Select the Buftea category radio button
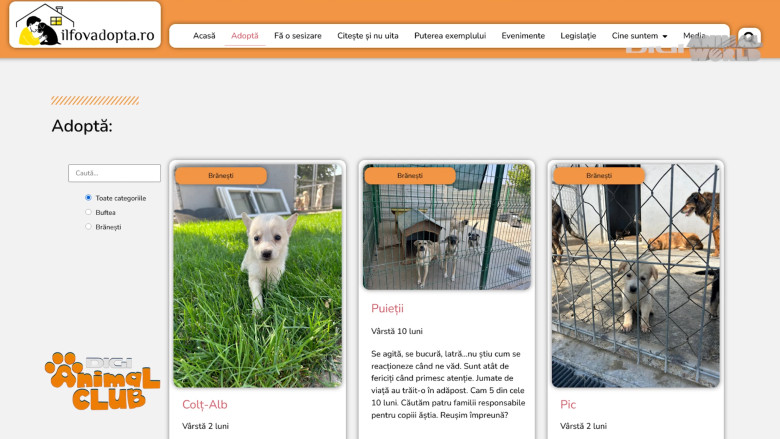Image resolution: width=780 pixels, height=439 pixels. click(89, 212)
